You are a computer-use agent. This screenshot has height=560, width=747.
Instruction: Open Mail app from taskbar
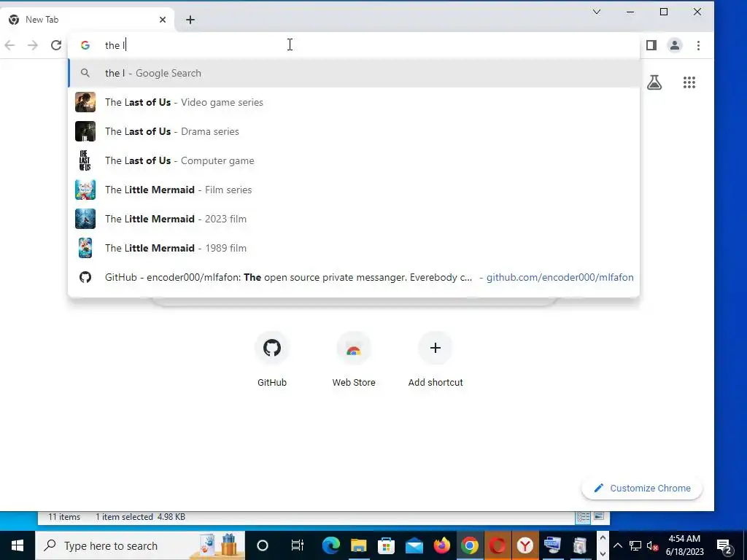tap(414, 545)
